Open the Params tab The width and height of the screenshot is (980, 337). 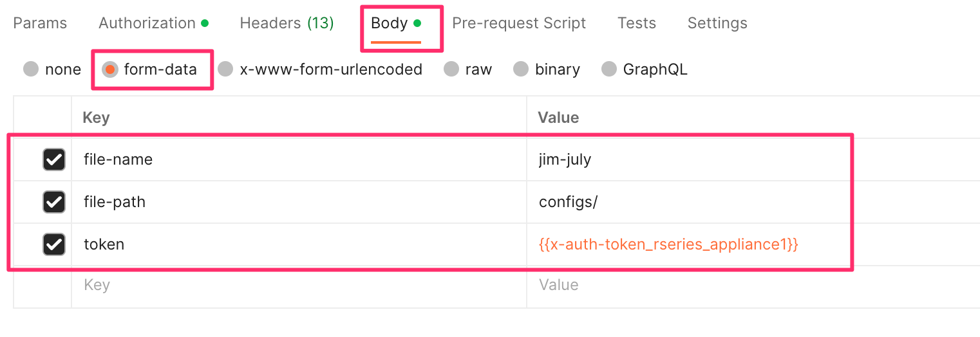(40, 23)
